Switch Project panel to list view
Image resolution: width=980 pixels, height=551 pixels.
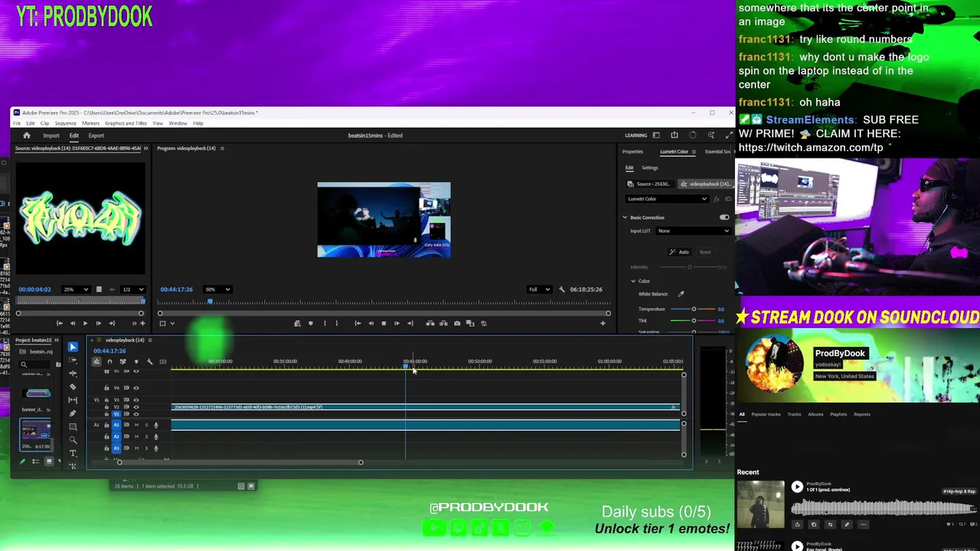click(x=35, y=461)
